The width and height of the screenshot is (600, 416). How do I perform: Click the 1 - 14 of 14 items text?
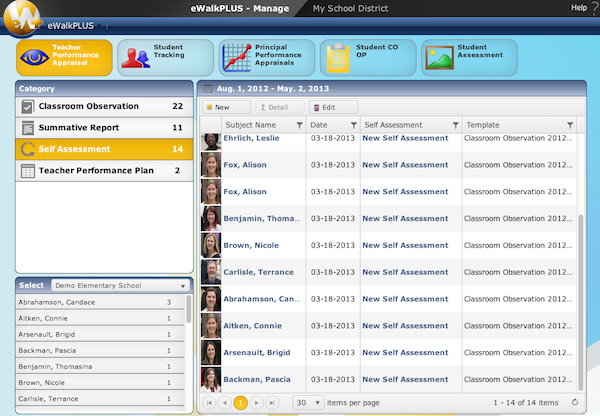(526, 403)
